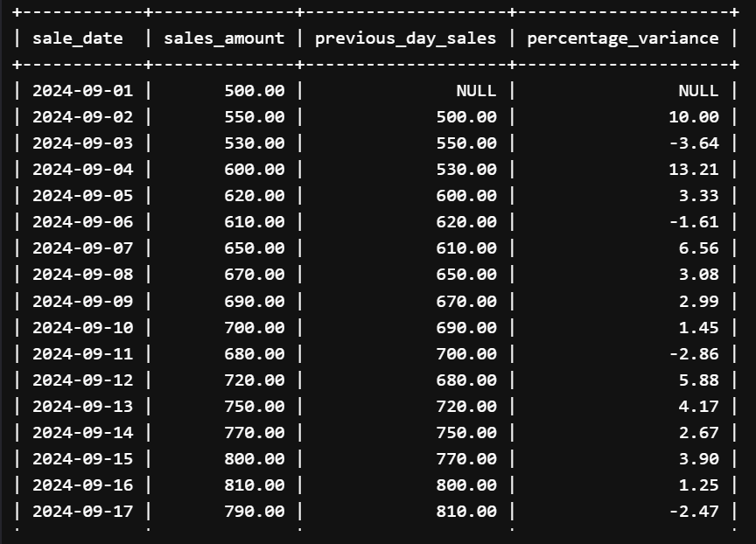Select the 6.56 variance value
This screenshot has height=544, width=756.
(698, 248)
